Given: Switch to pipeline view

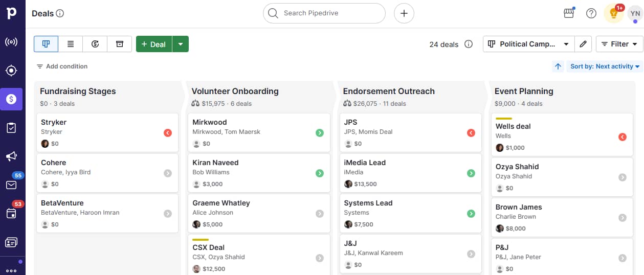Looking at the screenshot, I should pos(46,44).
